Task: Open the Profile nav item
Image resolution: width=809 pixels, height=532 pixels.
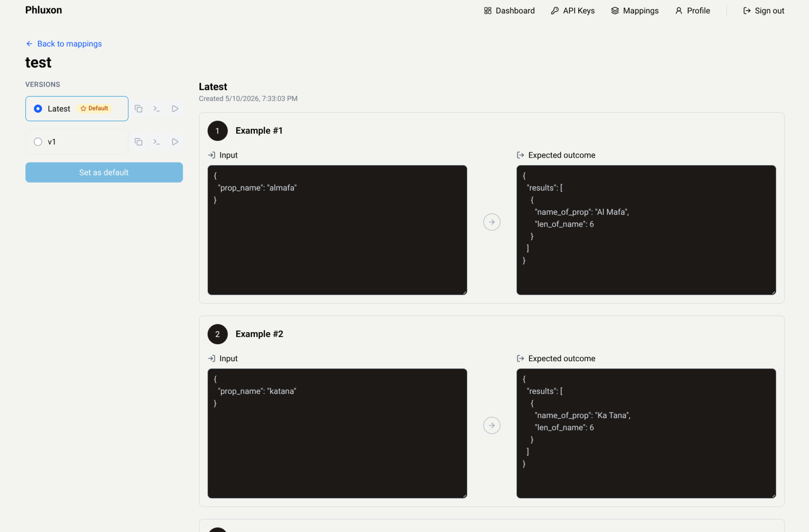Action: (692, 11)
